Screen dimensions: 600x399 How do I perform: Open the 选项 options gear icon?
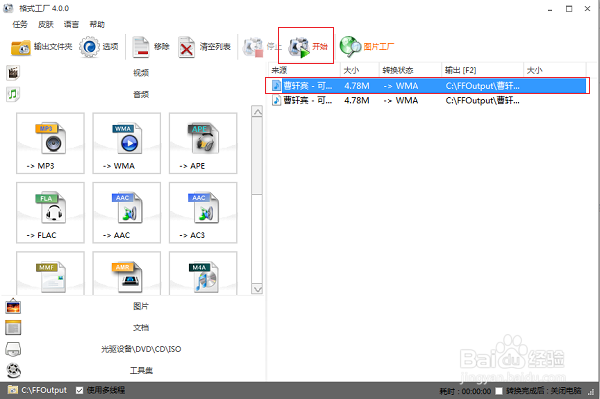point(89,47)
